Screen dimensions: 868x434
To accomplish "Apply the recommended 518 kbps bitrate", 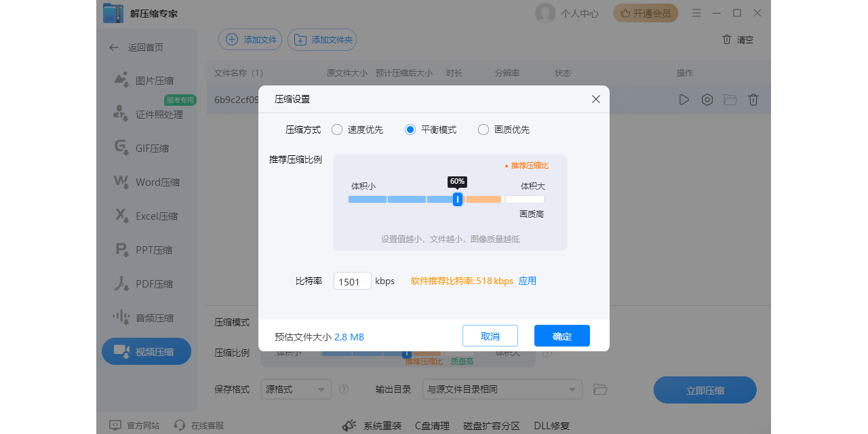I will click(528, 280).
